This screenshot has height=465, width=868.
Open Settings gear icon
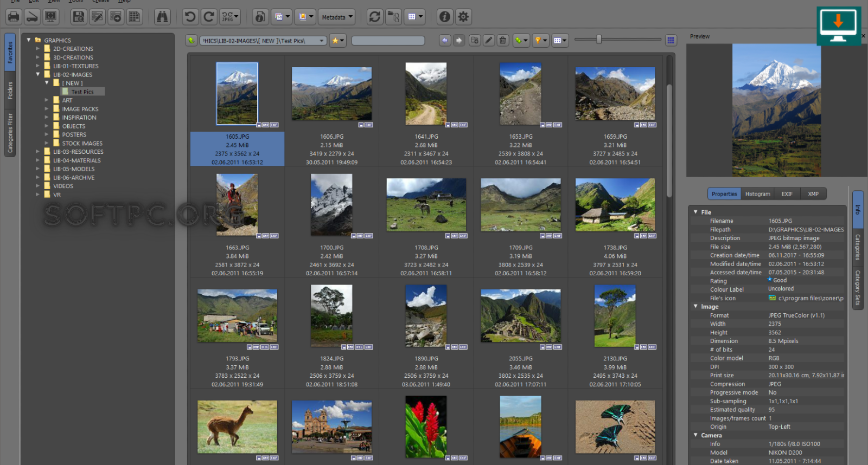point(463,17)
